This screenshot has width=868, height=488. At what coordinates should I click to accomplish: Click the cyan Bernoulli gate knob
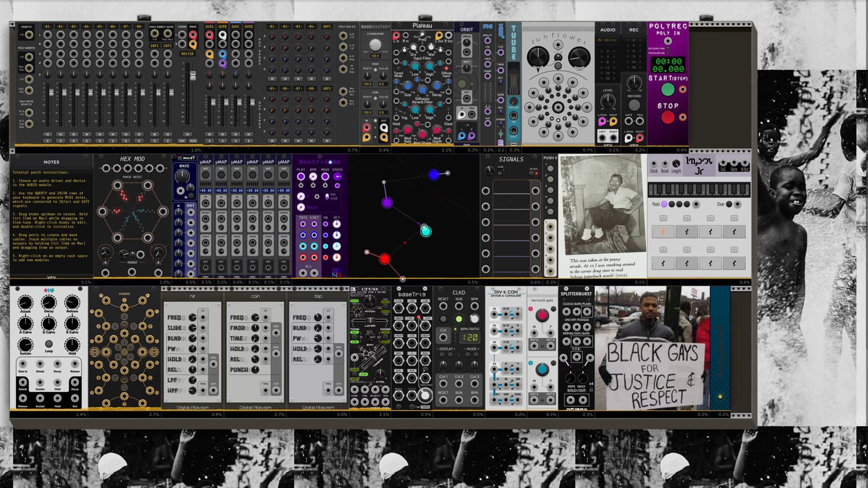point(542,369)
